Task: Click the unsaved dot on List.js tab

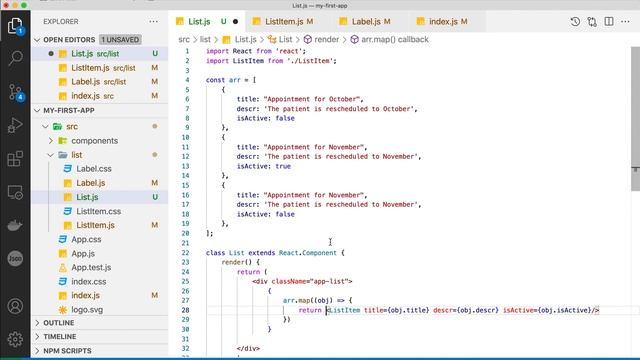Action: point(236,22)
